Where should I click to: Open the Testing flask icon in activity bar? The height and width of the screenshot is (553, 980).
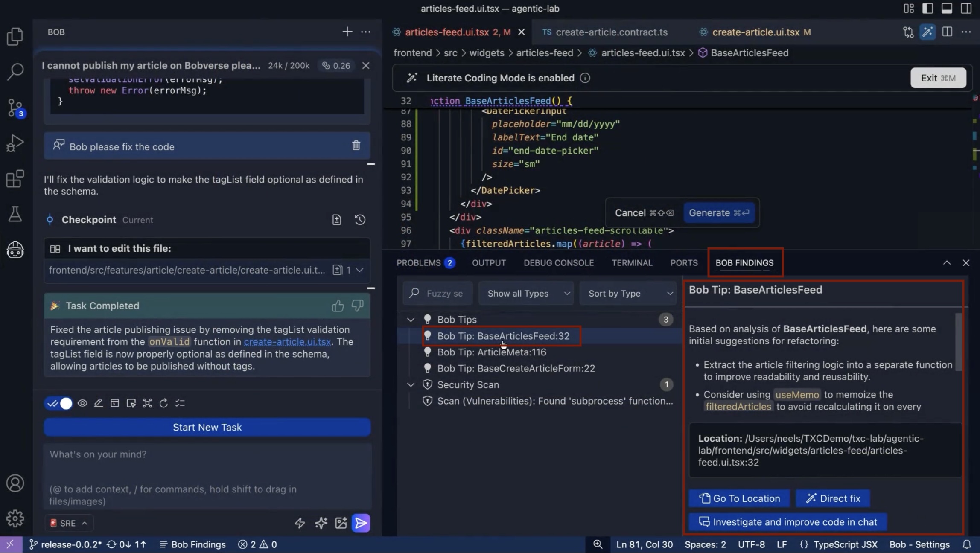[15, 214]
